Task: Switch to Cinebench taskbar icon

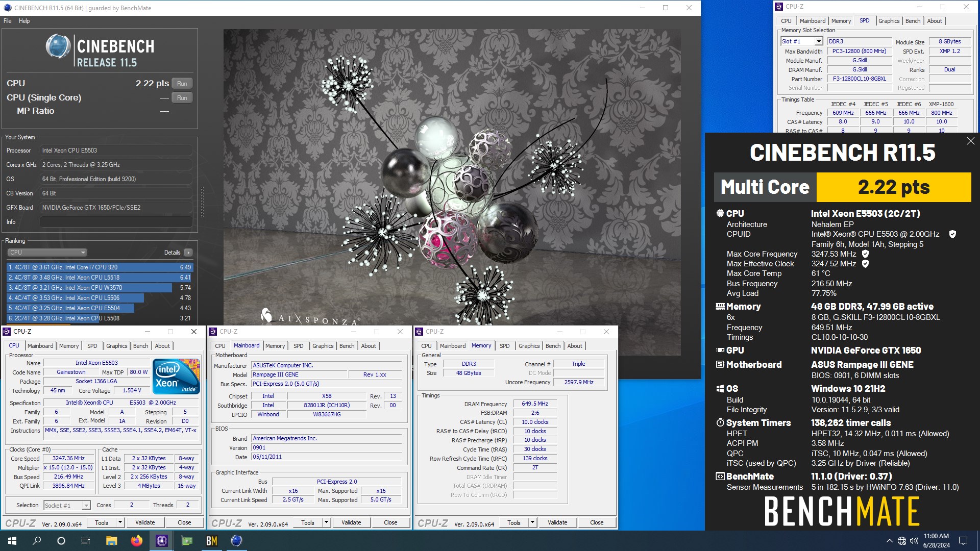Action: point(236,541)
